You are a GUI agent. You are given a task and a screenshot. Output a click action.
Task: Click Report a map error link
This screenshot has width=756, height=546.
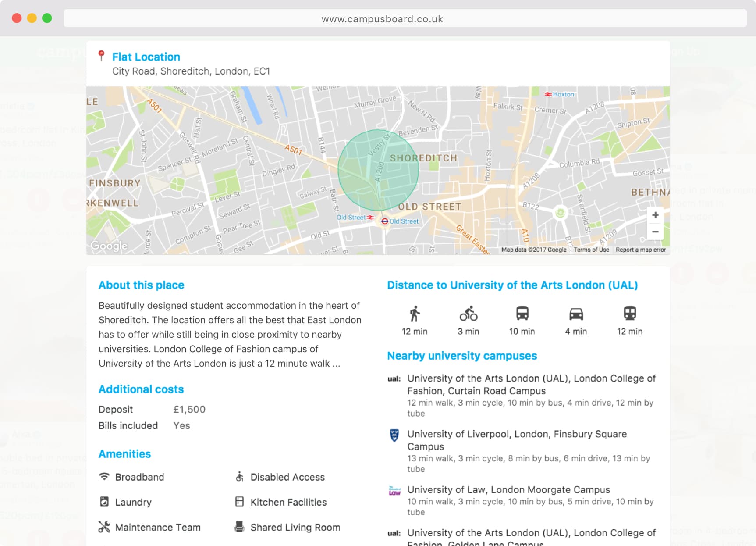641,250
